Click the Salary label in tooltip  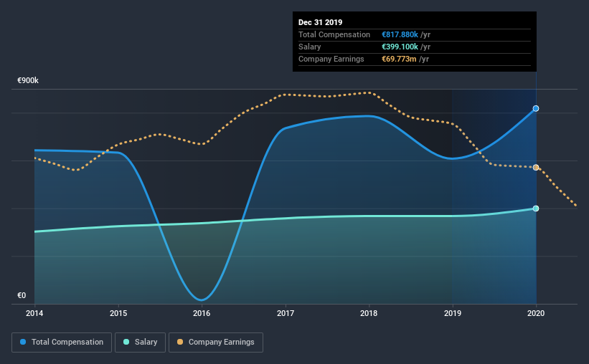pos(309,47)
